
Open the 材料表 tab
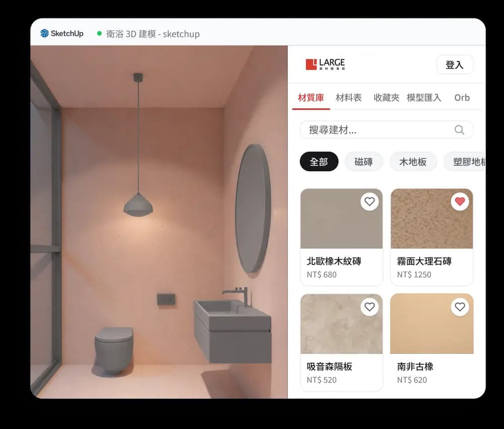(348, 98)
